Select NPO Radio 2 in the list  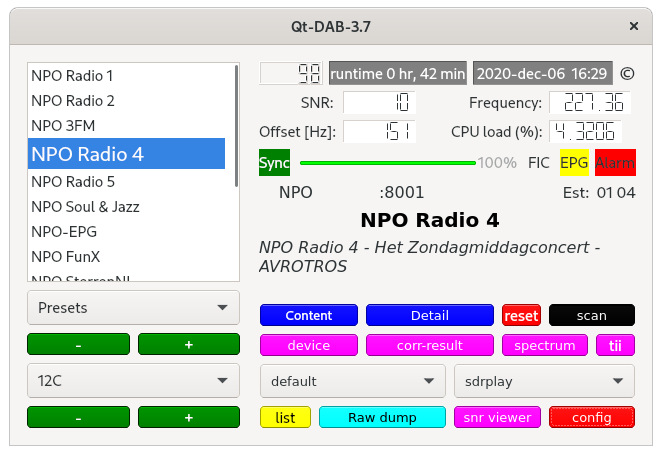(127, 100)
